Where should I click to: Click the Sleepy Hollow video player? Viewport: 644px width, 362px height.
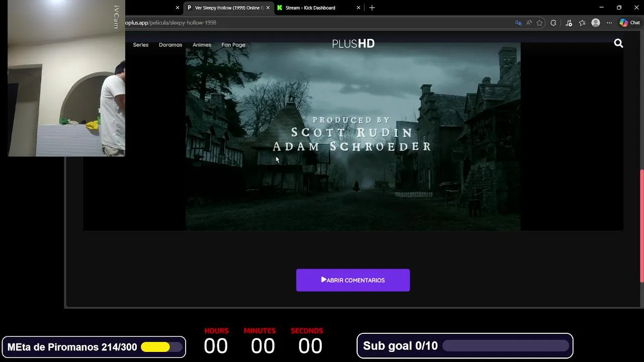click(x=353, y=137)
